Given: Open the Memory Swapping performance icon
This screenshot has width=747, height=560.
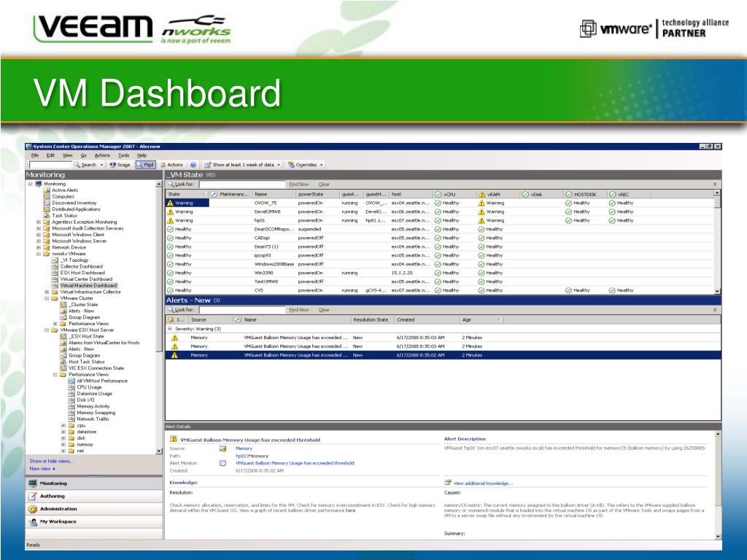Looking at the screenshot, I should [71, 413].
